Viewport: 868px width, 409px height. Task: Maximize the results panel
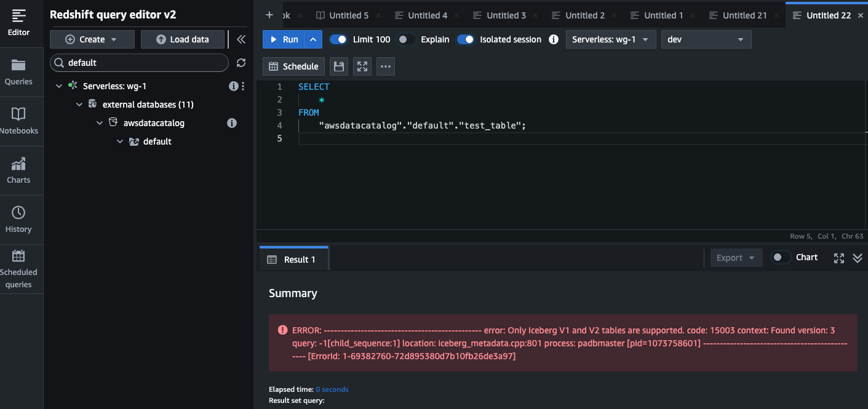[838, 258]
